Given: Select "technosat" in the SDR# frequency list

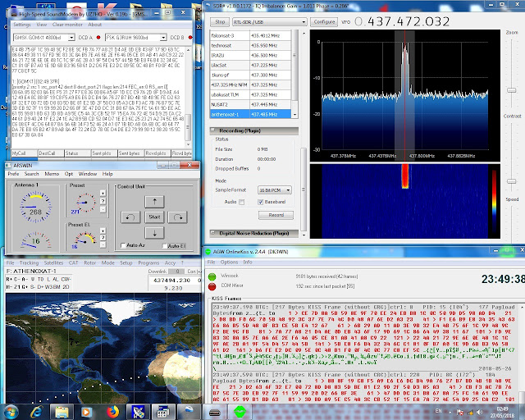Looking at the screenshot, I should point(250,45).
